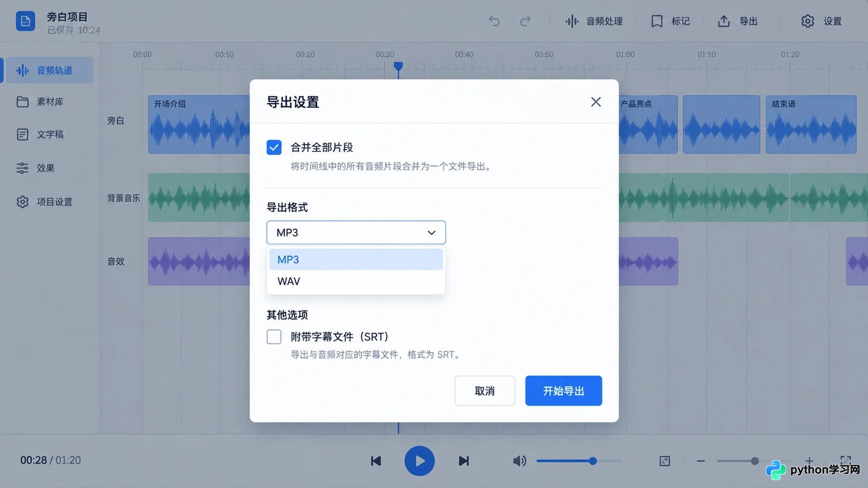Click the redo arrow icon
The height and width of the screenshot is (488, 868).
coord(525,21)
